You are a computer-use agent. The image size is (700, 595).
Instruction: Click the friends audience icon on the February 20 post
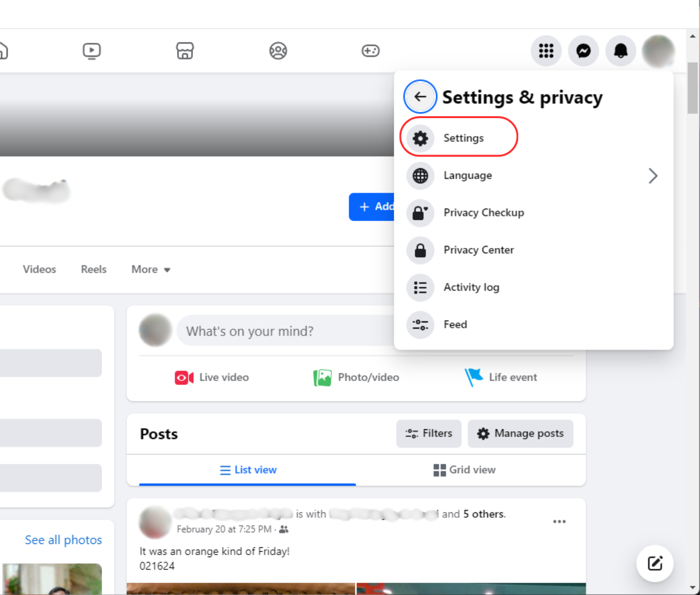point(284,529)
